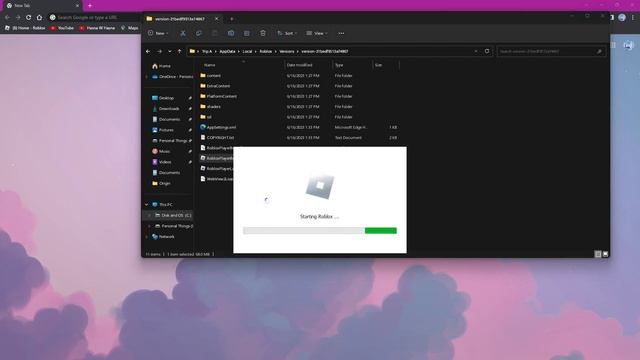The image size is (640, 360).
Task: Select the content folder
Action: click(x=213, y=76)
